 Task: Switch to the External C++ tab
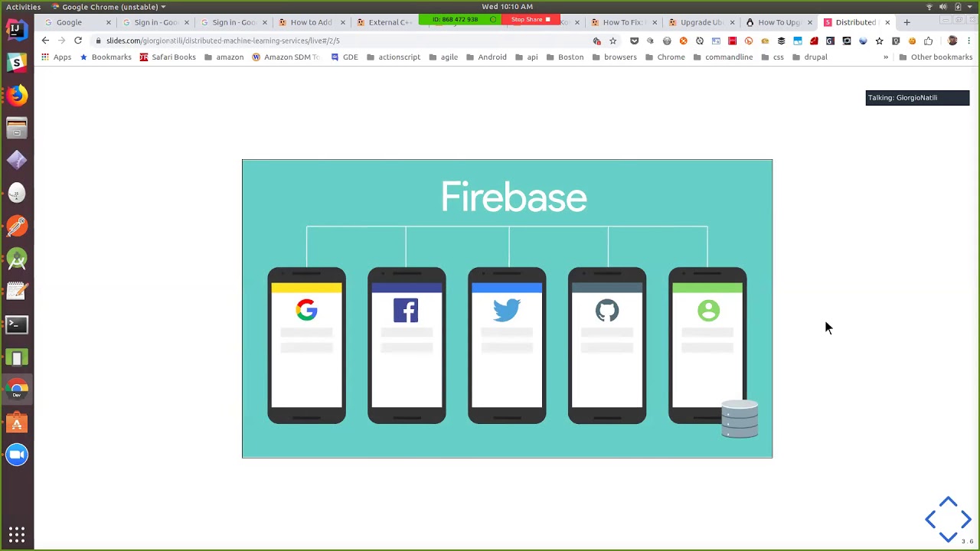point(387,22)
